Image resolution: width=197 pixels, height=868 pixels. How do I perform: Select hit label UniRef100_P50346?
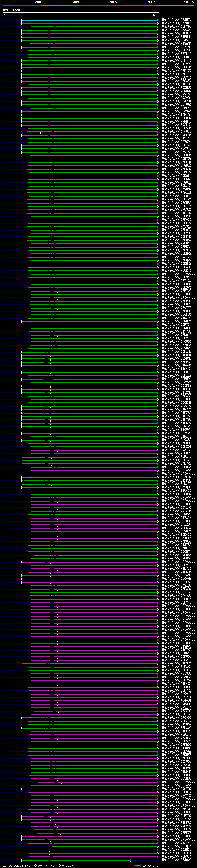[x=177, y=111]
